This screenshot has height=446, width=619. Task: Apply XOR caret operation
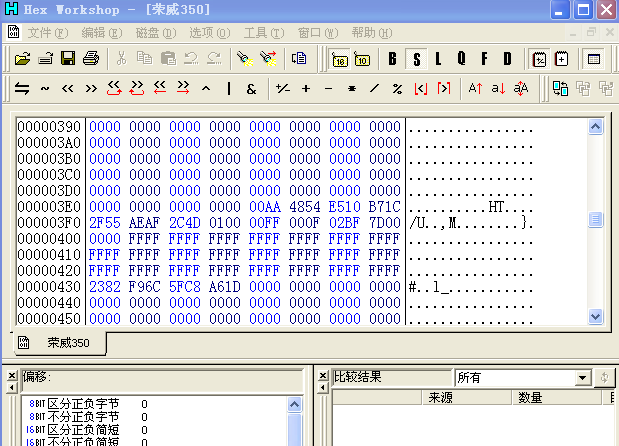point(206,89)
